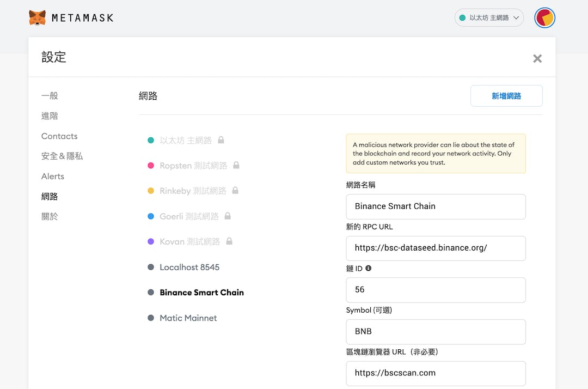Click the yellow dot of Rinkeby row
This screenshot has width=588, height=389.
[151, 191]
